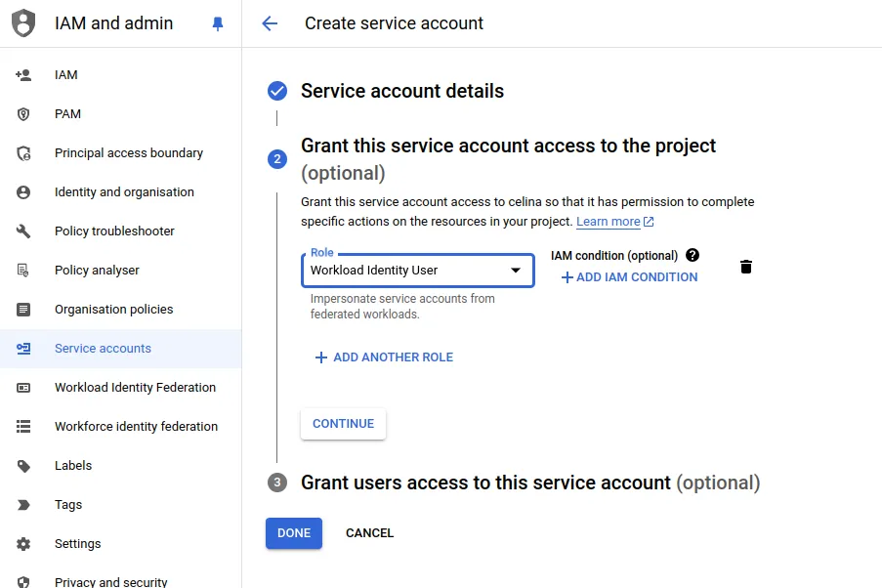Click the IAM sidebar icon

[x=24, y=74]
